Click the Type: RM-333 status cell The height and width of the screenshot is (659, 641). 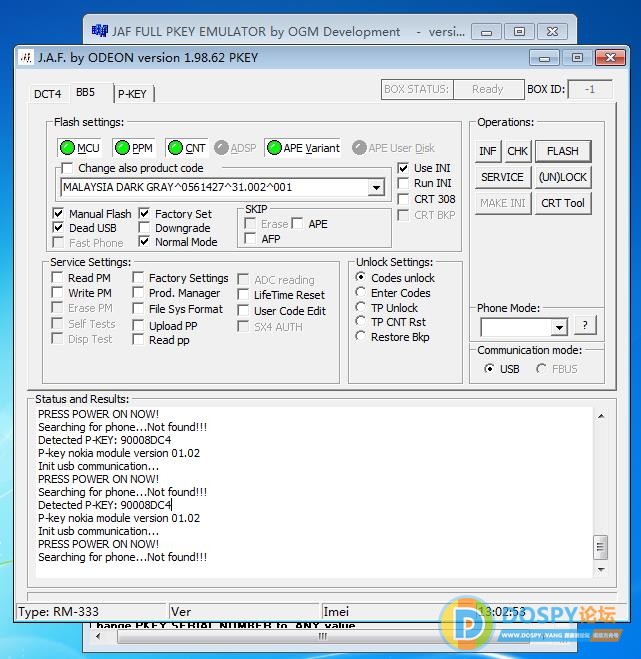pos(90,612)
